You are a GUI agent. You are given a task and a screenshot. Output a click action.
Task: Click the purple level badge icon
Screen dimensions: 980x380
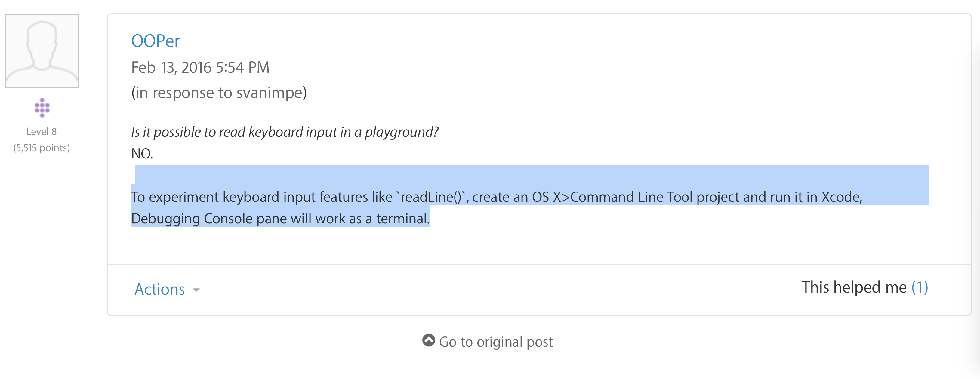click(42, 108)
